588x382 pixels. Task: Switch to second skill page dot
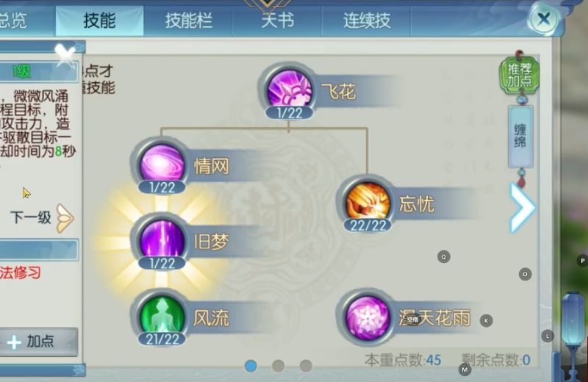point(278,366)
